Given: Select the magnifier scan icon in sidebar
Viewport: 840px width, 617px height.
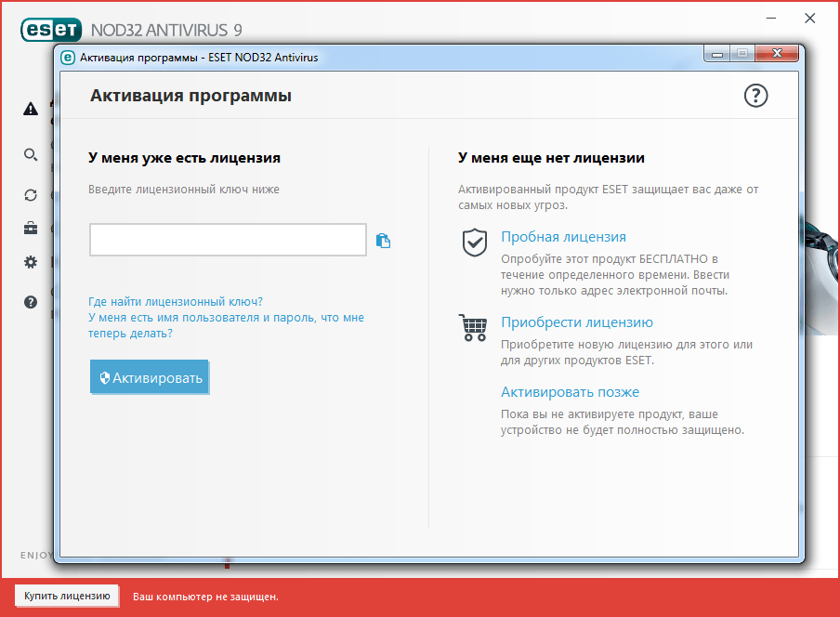Looking at the screenshot, I should 31,154.
